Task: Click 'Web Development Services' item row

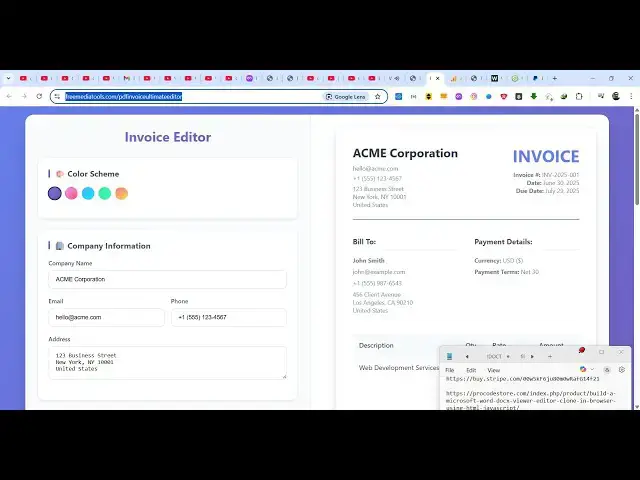Action: click(x=398, y=368)
